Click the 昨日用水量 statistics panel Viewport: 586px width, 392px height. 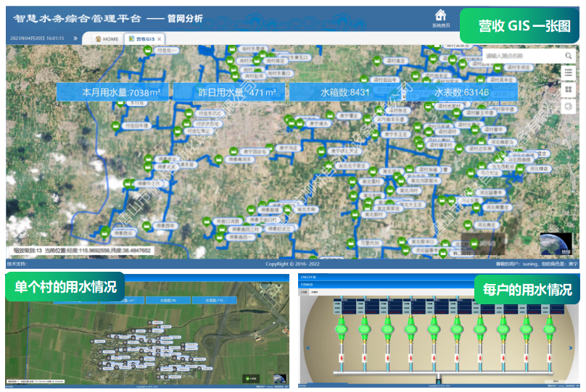point(231,92)
